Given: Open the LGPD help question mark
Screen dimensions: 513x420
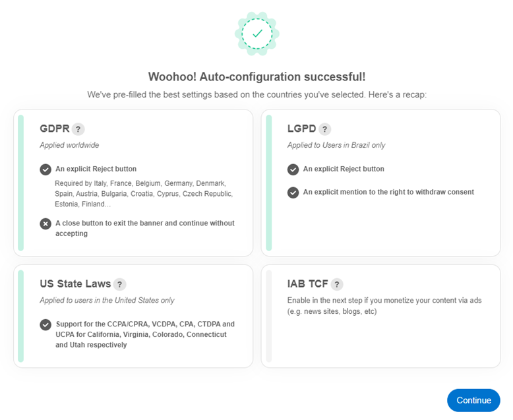Looking at the screenshot, I should [x=324, y=129].
